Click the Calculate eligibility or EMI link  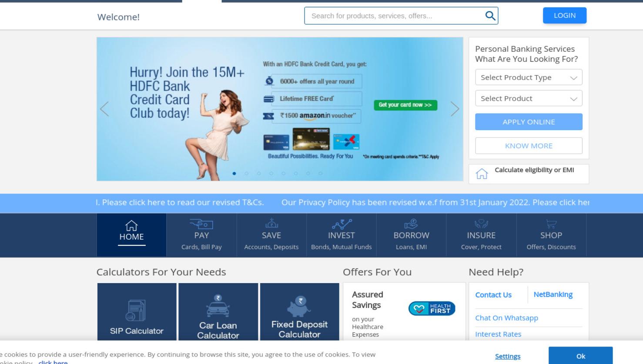(x=534, y=170)
